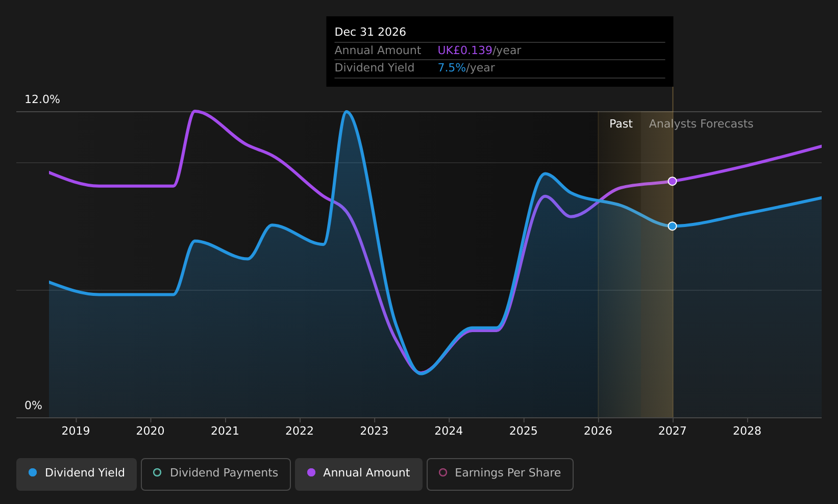
Task: Click the UK£0.139/year value in tooltip
Action: [x=479, y=51]
